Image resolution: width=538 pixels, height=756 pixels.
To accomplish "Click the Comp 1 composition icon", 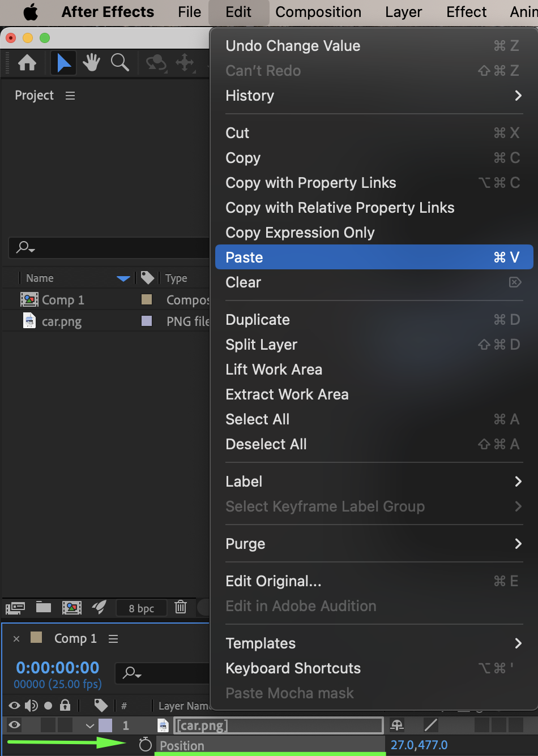I will pos(29,299).
